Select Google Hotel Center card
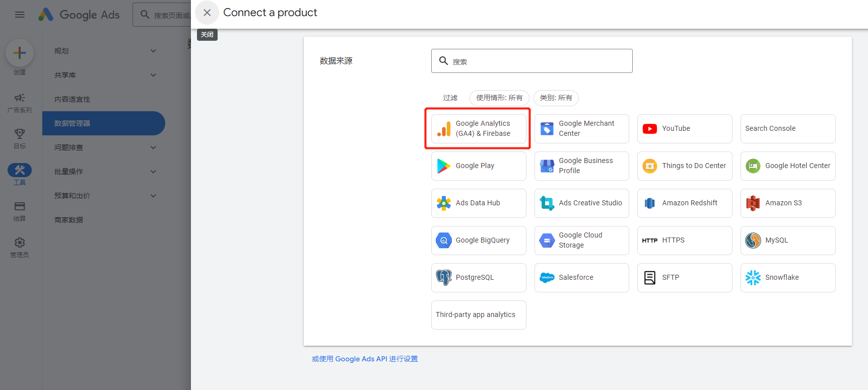The image size is (868, 390). (x=788, y=166)
